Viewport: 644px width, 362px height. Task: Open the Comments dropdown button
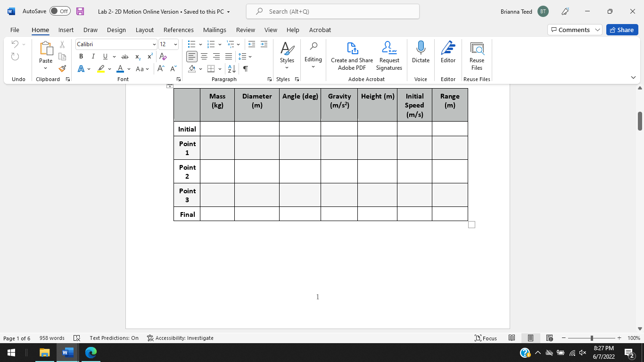pyautogui.click(x=575, y=30)
